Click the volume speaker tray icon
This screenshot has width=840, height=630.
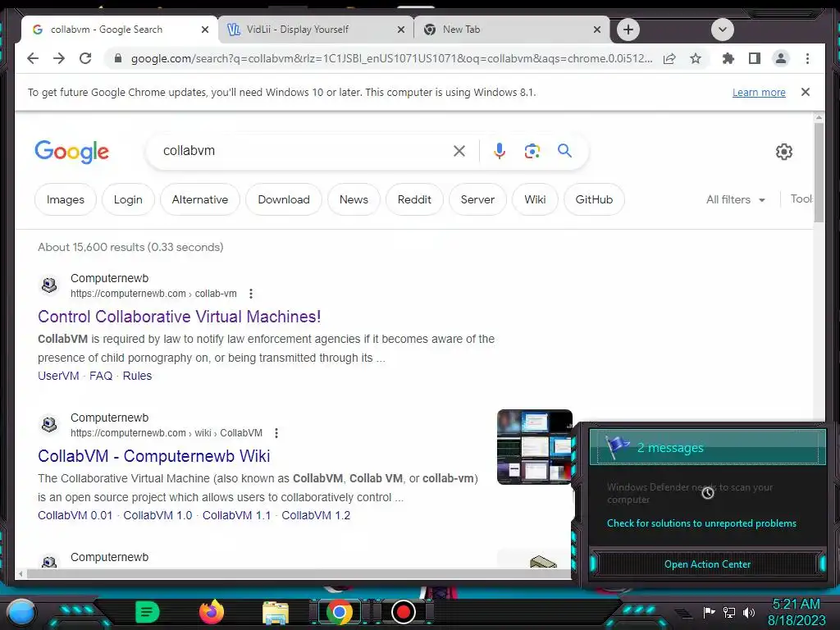click(748, 612)
